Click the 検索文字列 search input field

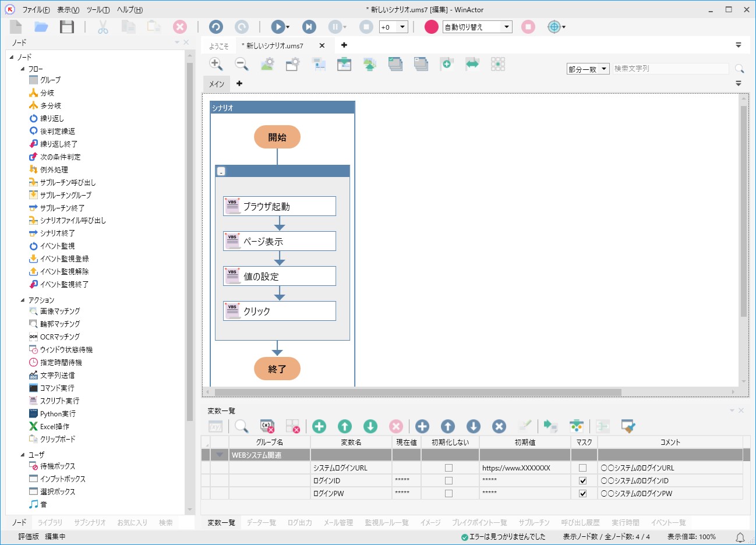670,69
